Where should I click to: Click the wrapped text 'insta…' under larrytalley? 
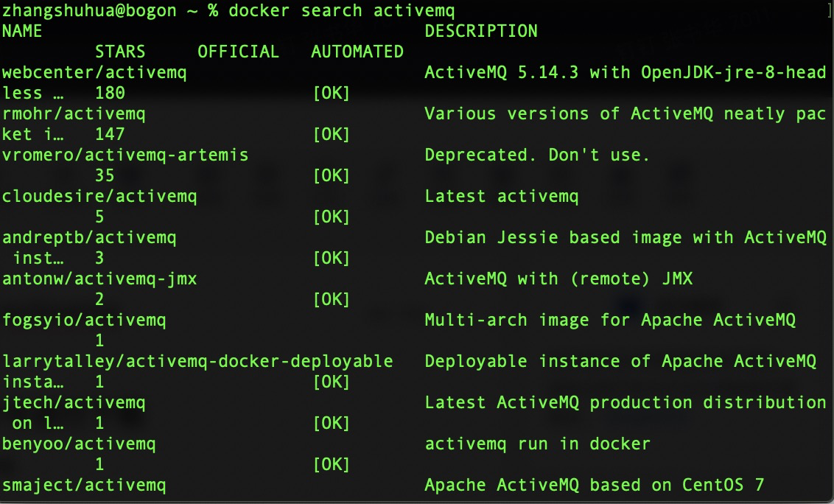pyautogui.click(x=32, y=382)
